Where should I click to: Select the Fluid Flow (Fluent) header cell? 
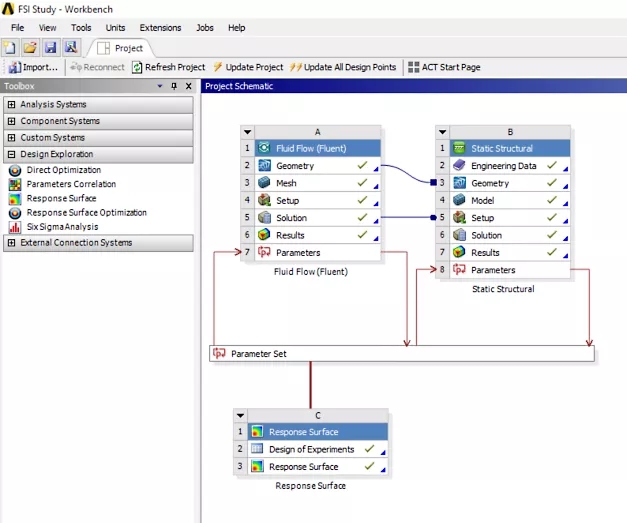pos(317,148)
